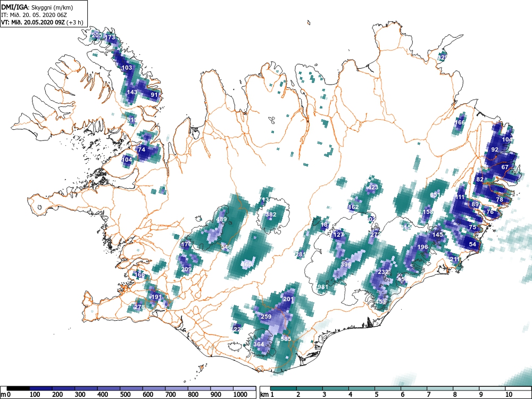Select the teal swatch between 5 and 6 km

388,388
